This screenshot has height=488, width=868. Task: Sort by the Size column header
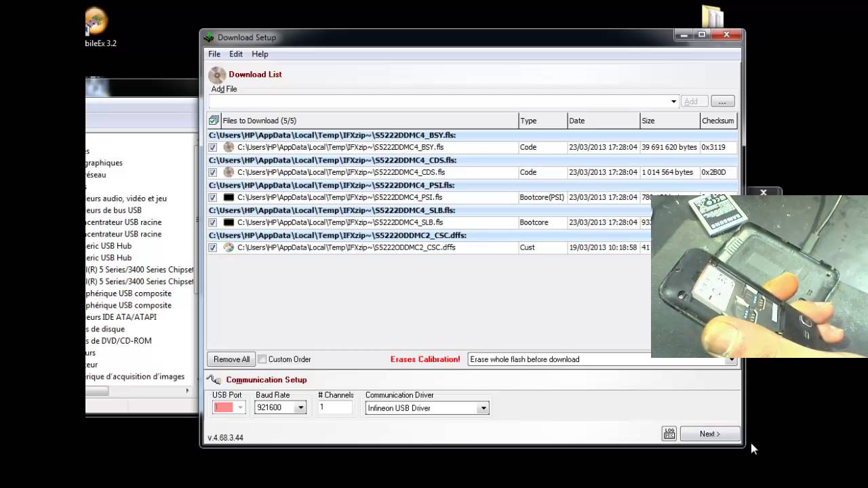670,121
